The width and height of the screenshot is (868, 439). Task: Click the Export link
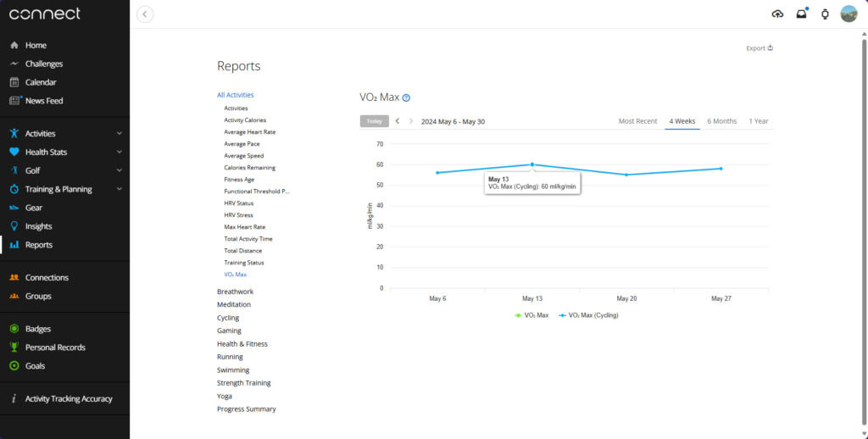(759, 48)
